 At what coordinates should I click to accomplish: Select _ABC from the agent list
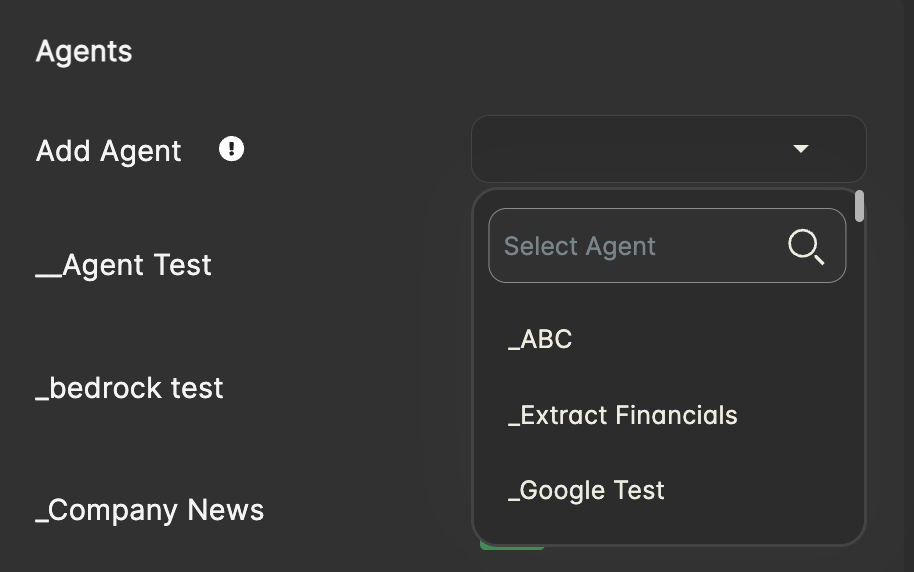tap(540, 340)
